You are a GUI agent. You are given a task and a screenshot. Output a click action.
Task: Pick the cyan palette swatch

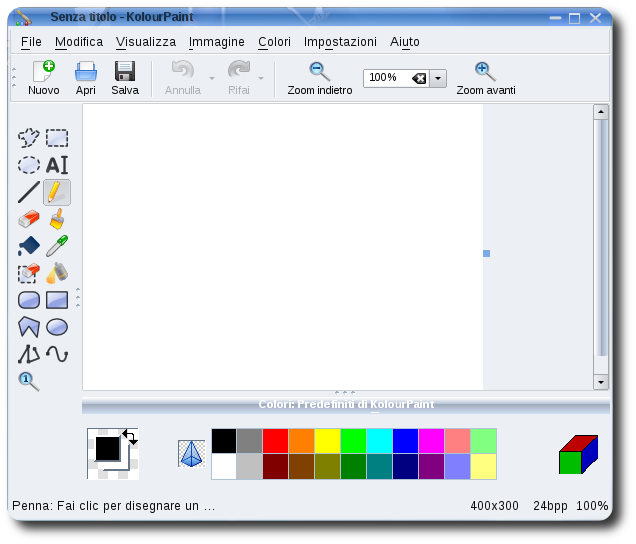pos(379,441)
